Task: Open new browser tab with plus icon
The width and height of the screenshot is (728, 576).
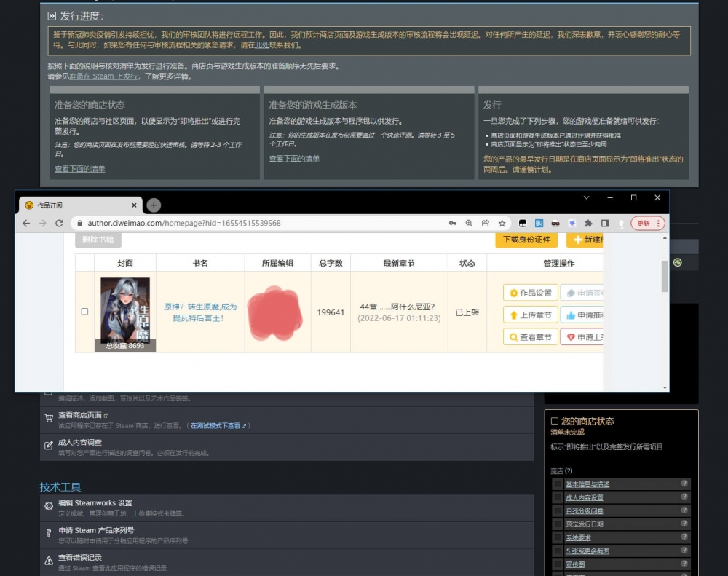Action: tap(154, 205)
